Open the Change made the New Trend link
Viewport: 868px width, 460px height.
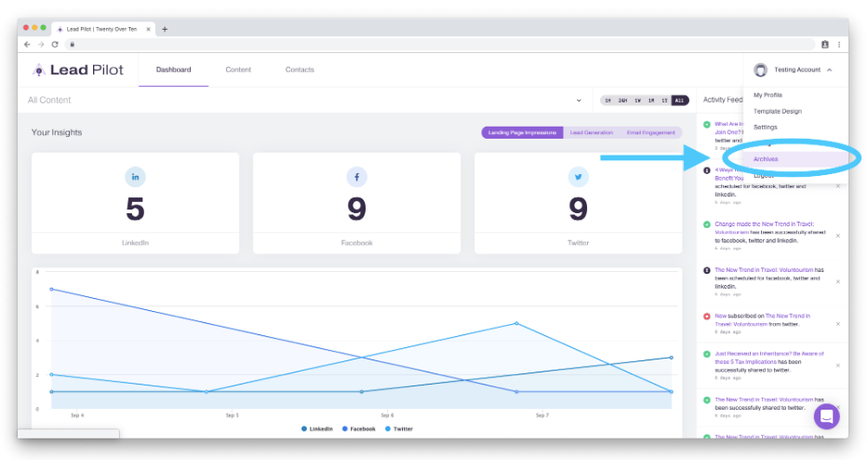click(x=765, y=228)
